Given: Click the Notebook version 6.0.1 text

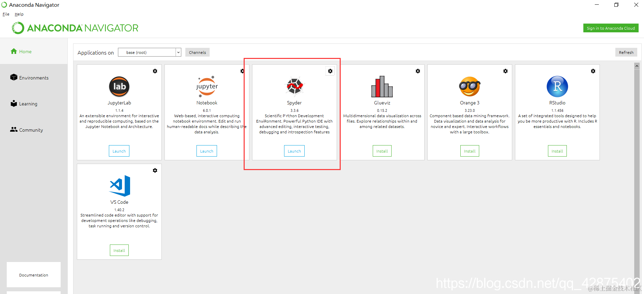Looking at the screenshot, I should click(x=207, y=110).
